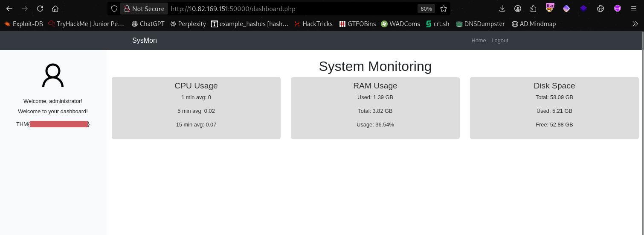Click the tracking protection shield icon
This screenshot has width=644, height=235.
(x=114, y=9)
